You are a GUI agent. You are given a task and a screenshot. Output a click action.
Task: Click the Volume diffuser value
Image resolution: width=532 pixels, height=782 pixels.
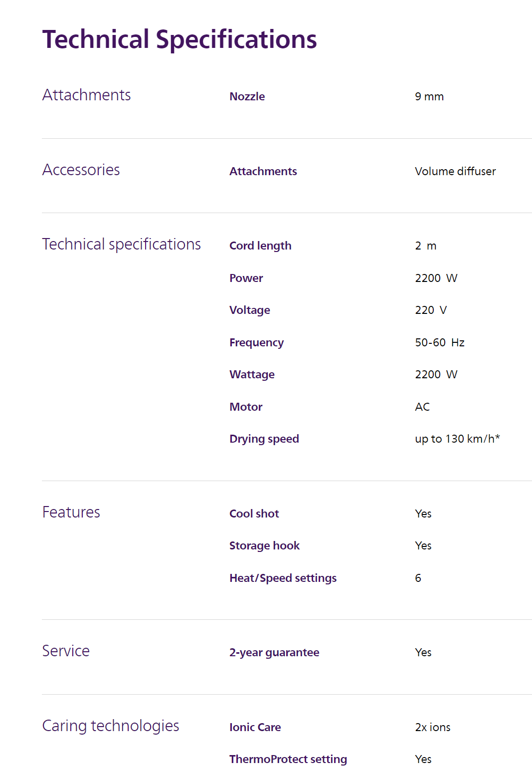coord(455,171)
